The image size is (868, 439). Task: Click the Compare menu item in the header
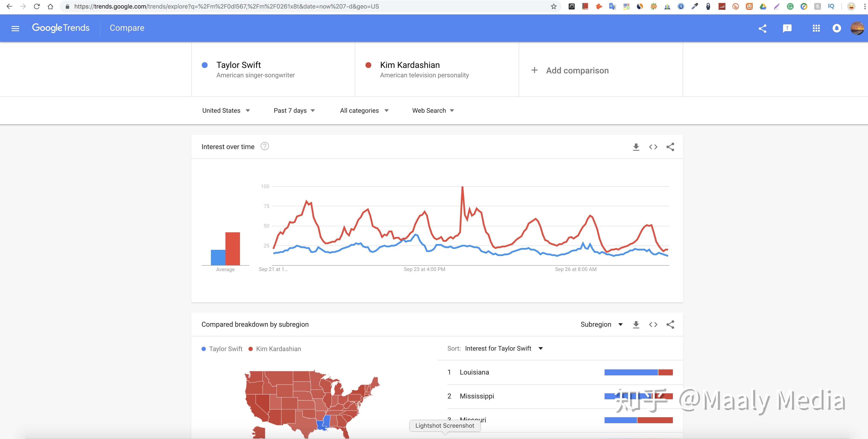(x=127, y=28)
